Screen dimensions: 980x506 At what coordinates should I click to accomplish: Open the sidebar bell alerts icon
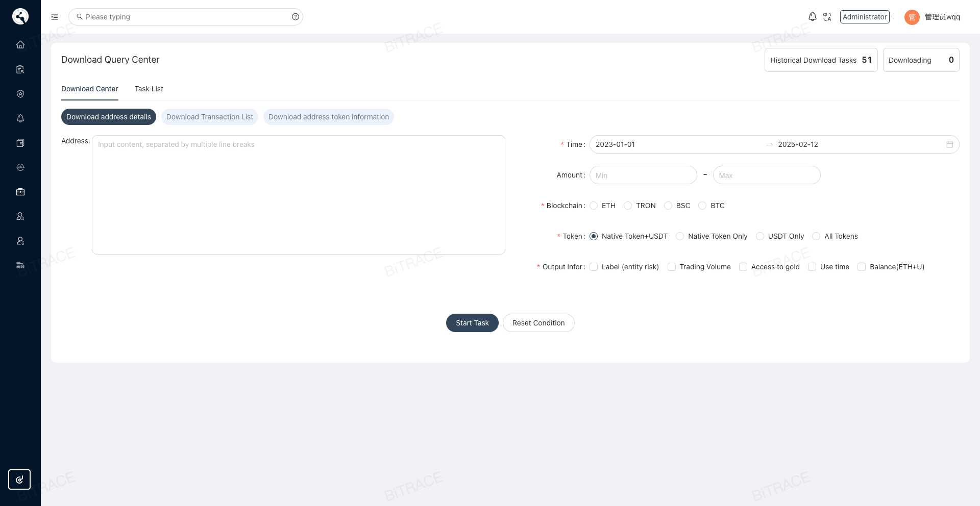[20, 118]
